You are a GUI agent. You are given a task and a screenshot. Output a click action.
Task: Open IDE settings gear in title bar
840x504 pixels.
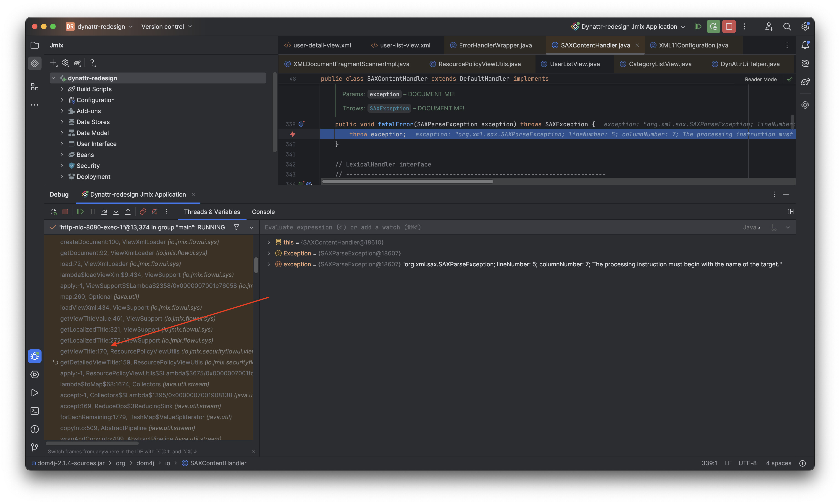[x=805, y=26]
